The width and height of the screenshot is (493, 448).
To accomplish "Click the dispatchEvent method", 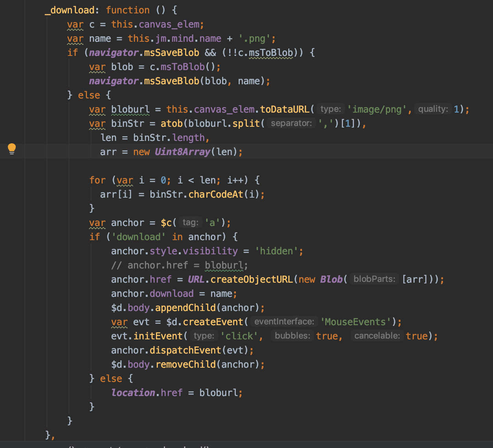I will click(x=185, y=350).
